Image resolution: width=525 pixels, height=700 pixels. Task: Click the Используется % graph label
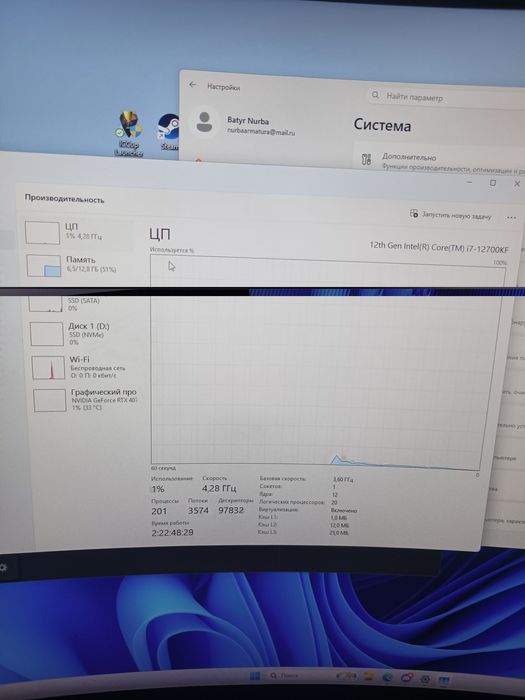[172, 250]
